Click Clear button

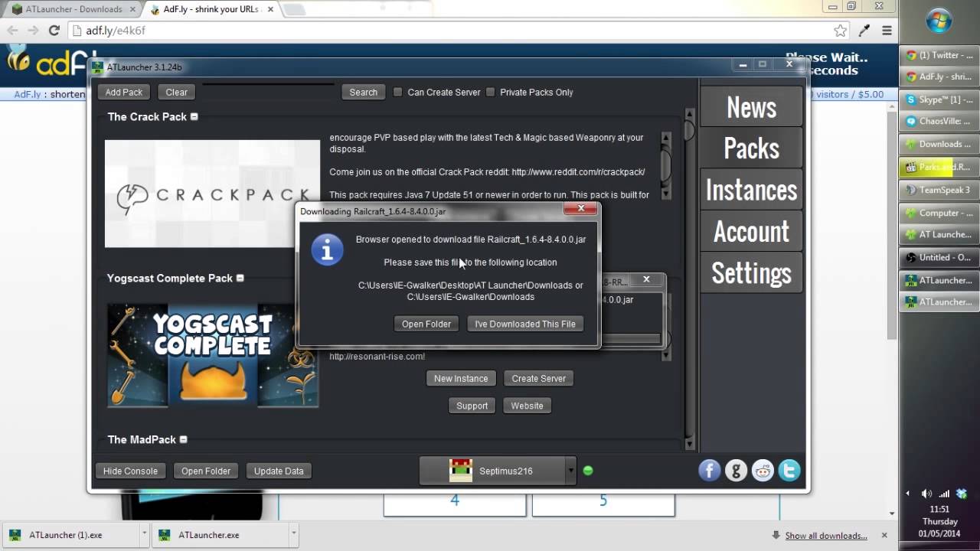pyautogui.click(x=176, y=92)
